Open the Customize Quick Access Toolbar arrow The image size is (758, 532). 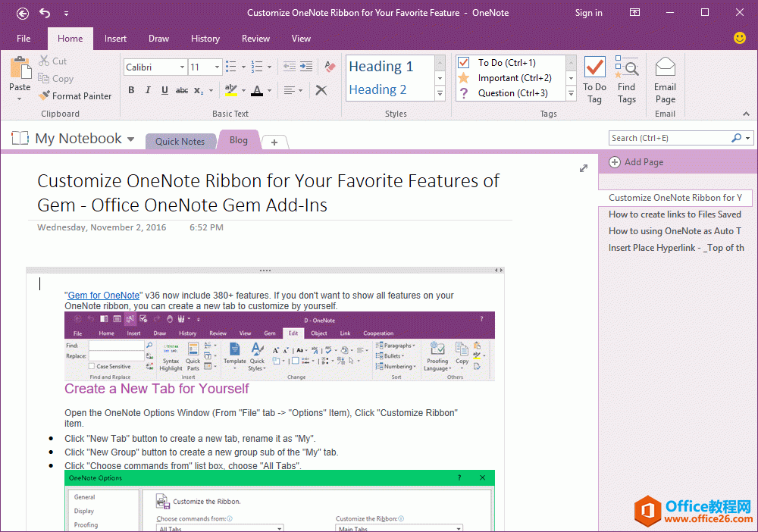66,14
